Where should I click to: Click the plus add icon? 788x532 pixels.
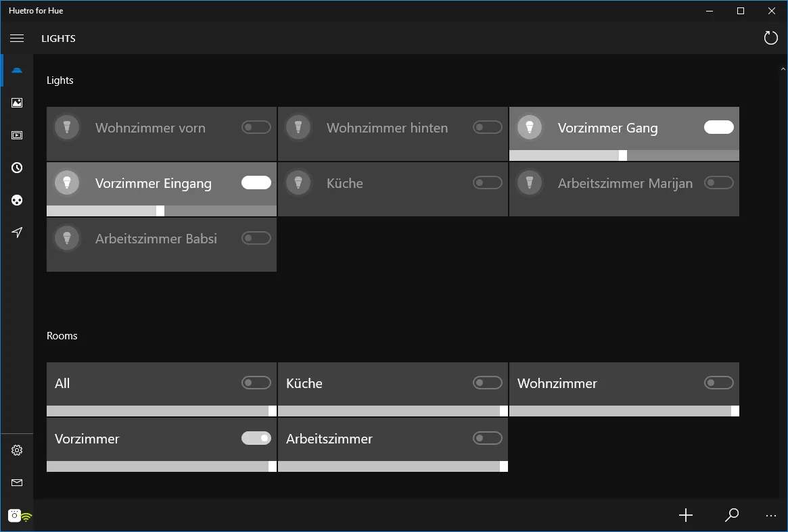coord(685,515)
